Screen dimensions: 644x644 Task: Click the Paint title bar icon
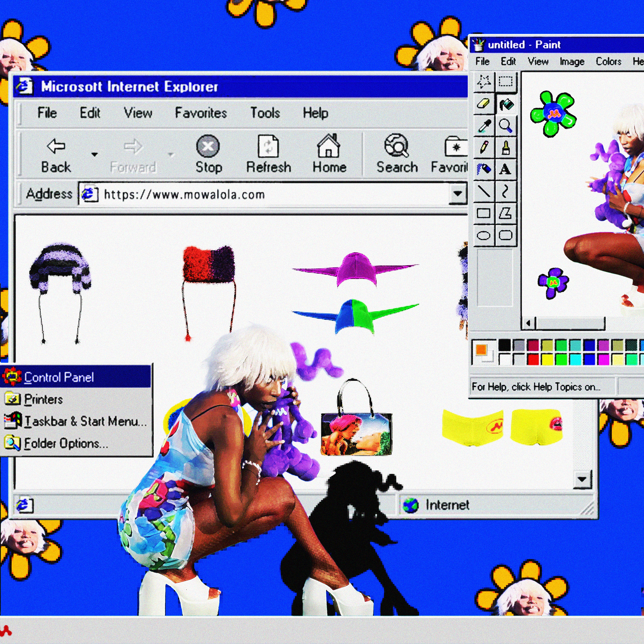pyautogui.click(x=478, y=45)
